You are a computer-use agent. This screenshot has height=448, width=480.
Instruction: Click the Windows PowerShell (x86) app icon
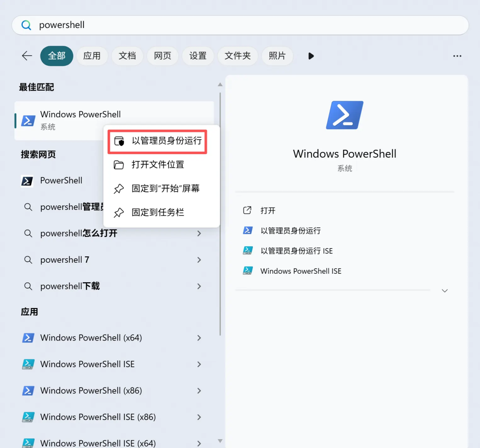point(28,391)
